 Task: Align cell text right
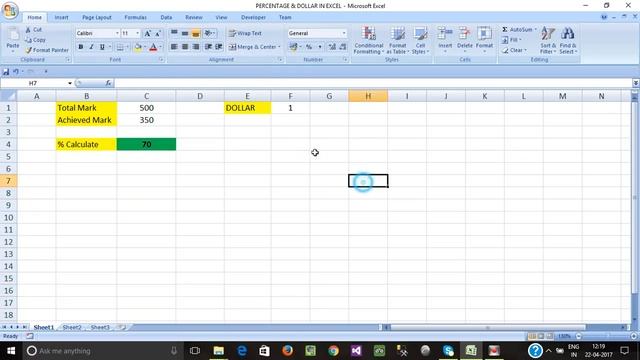click(x=196, y=47)
